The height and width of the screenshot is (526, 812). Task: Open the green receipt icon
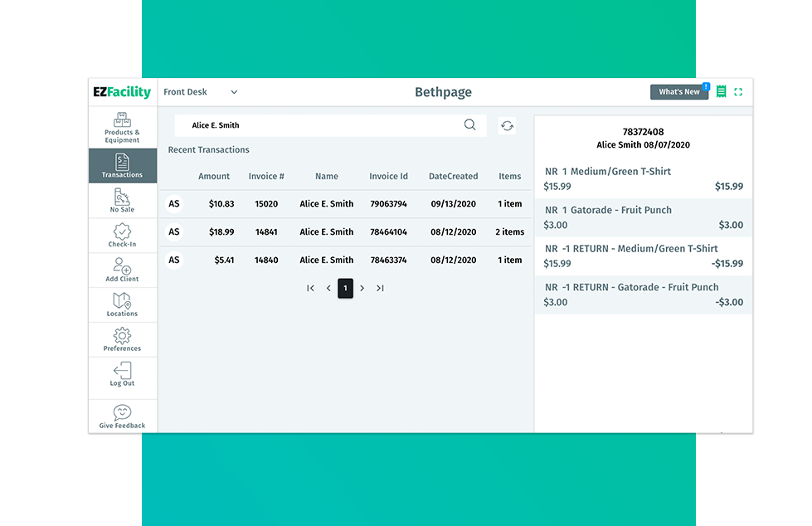coord(722,92)
